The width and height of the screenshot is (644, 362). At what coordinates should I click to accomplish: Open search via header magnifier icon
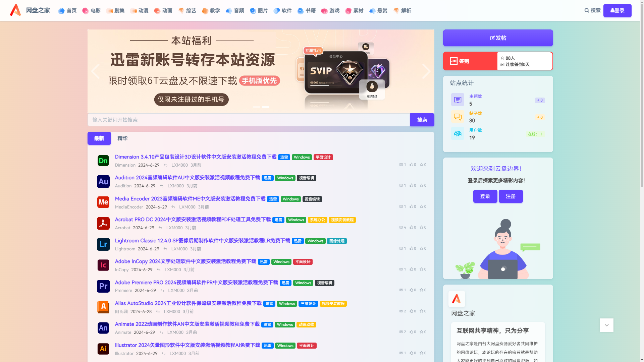[587, 10]
